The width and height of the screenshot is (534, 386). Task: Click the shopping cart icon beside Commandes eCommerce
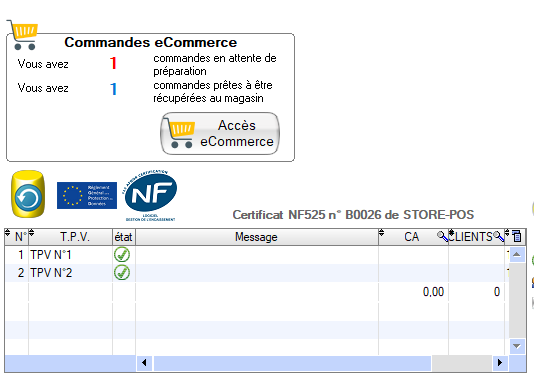click(23, 35)
